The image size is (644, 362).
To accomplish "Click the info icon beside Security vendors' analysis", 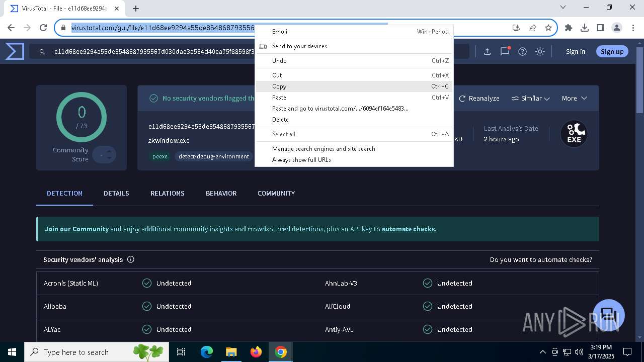I will 131,259.
